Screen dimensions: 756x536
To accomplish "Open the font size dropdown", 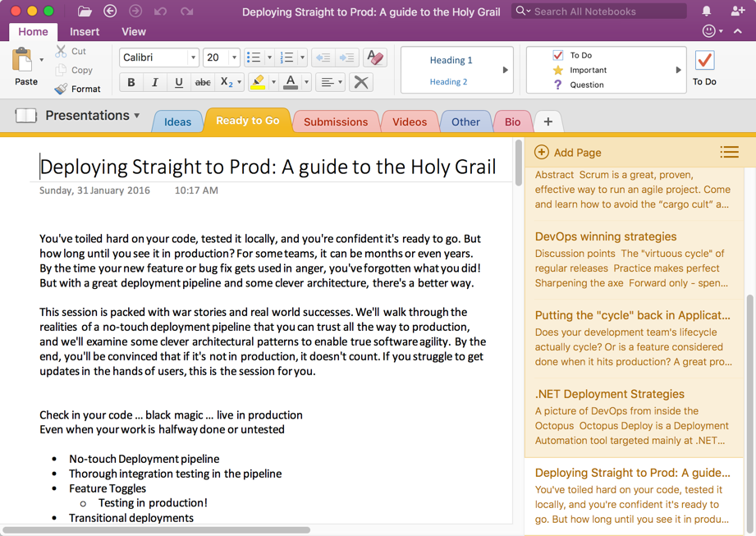I will tap(220, 57).
